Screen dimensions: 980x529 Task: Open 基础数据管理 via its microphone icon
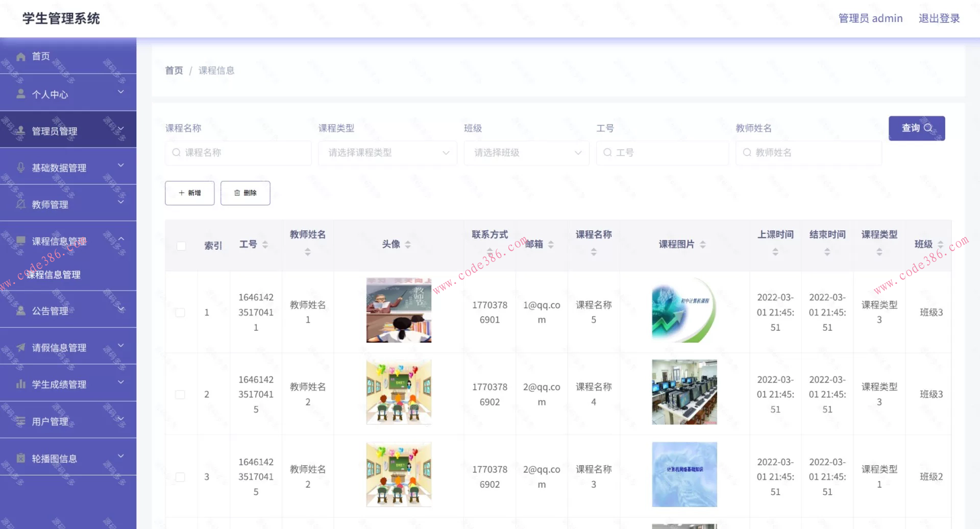point(21,167)
